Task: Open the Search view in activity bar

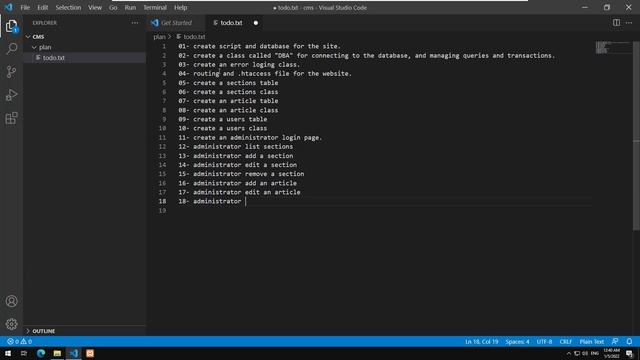Action: pos(11,49)
